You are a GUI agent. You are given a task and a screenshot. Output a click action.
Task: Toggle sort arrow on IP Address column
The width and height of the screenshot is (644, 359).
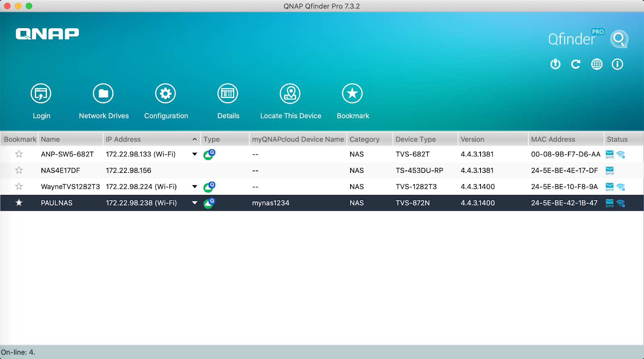click(195, 139)
